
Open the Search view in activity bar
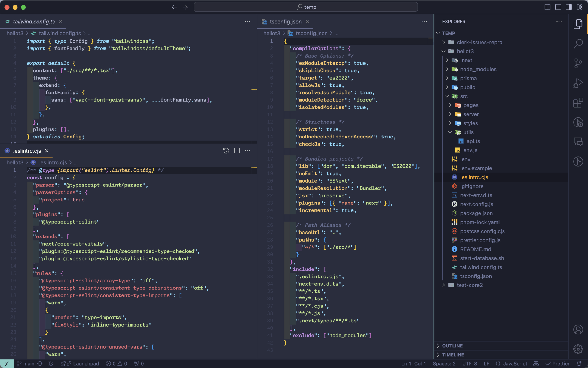coord(578,43)
